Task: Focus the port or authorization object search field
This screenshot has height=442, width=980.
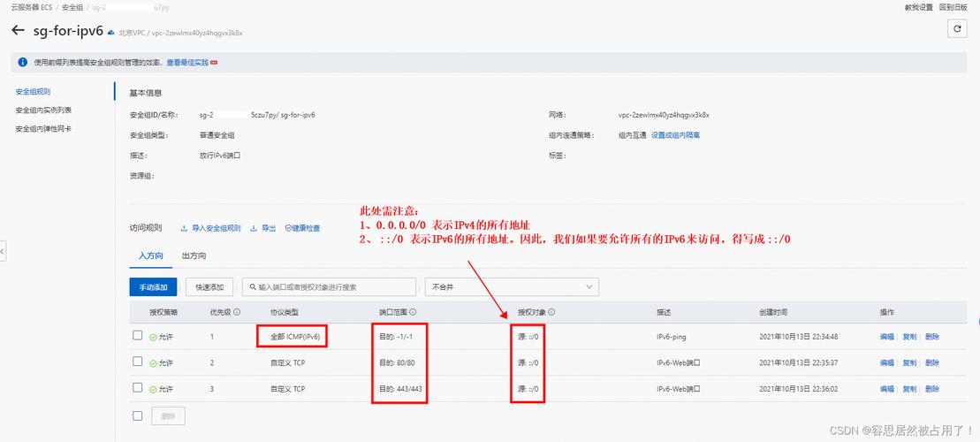Action: click(x=330, y=287)
